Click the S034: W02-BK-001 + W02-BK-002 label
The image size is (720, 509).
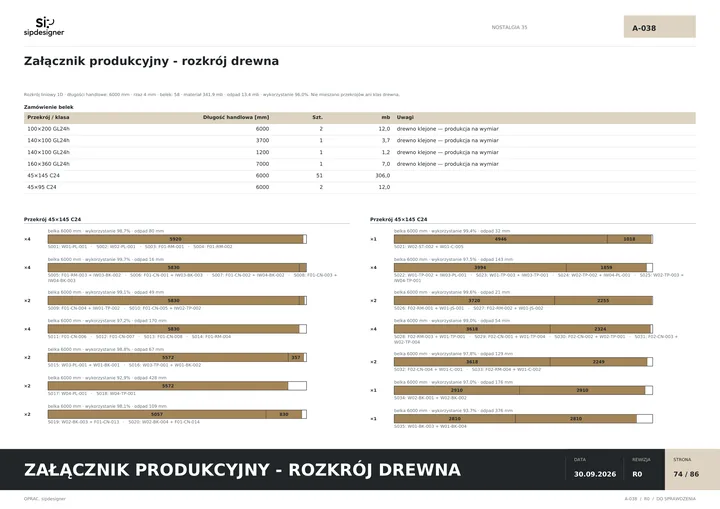(430, 398)
